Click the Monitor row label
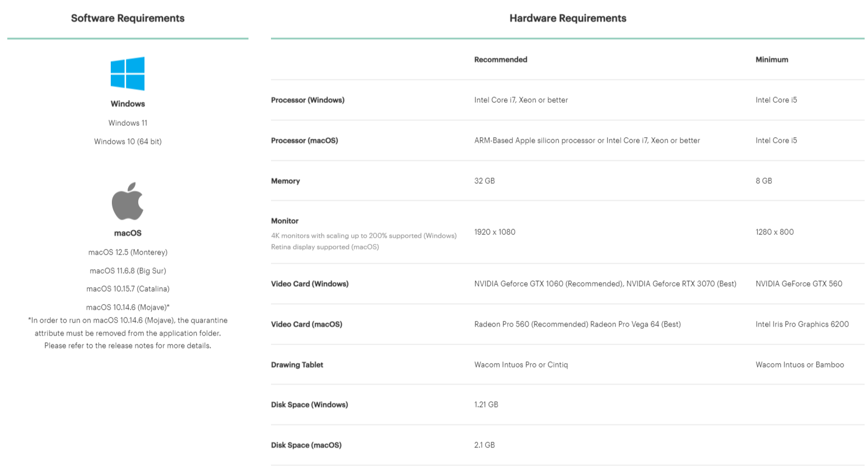Image resolution: width=868 pixels, height=471 pixels. (284, 221)
